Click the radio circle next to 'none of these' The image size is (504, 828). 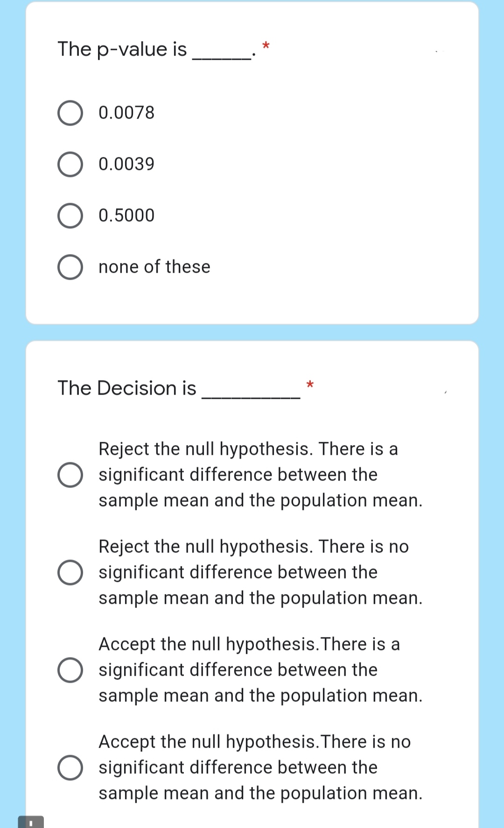pos(71,267)
